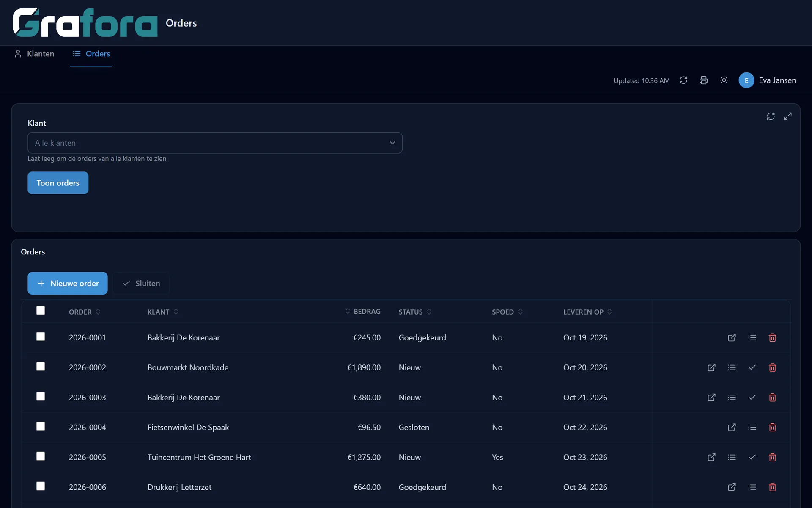Viewport: 812px width, 508px height.
Task: Create a new order with Nieuwe order
Action: [68, 283]
